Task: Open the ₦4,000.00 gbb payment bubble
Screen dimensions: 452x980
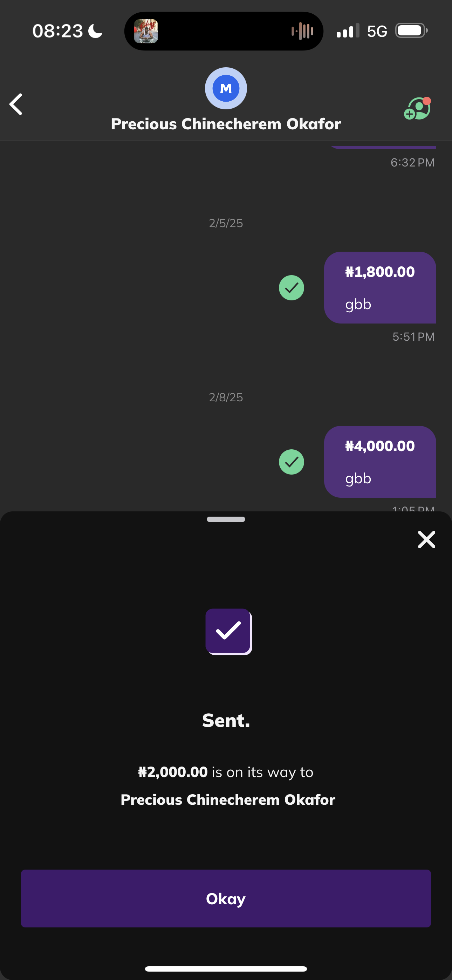Action: [x=380, y=462]
